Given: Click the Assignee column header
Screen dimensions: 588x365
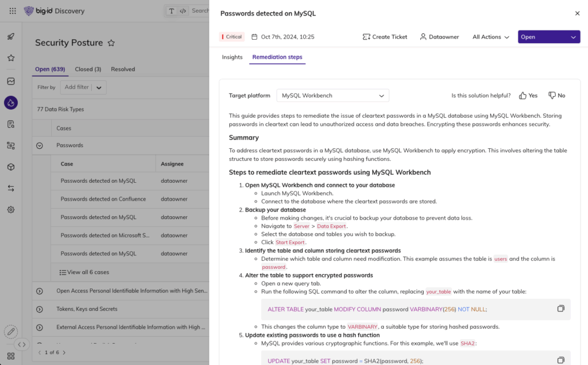Looking at the screenshot, I should point(172,164).
